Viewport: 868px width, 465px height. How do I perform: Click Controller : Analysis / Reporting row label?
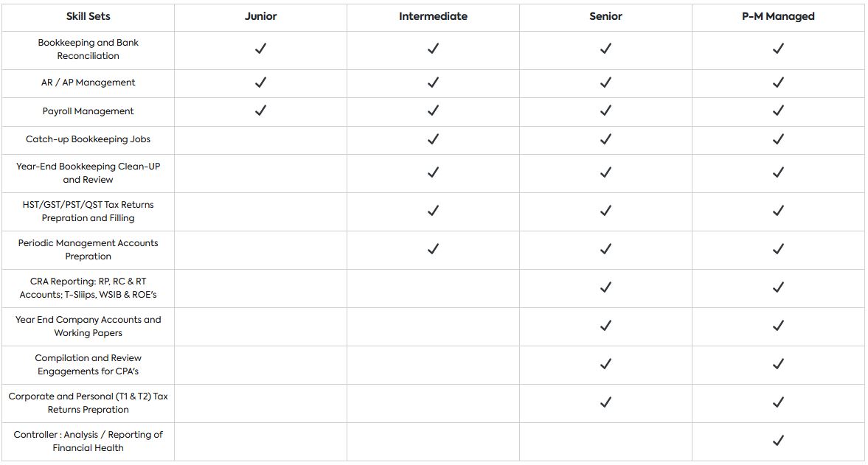pyautogui.click(x=88, y=441)
